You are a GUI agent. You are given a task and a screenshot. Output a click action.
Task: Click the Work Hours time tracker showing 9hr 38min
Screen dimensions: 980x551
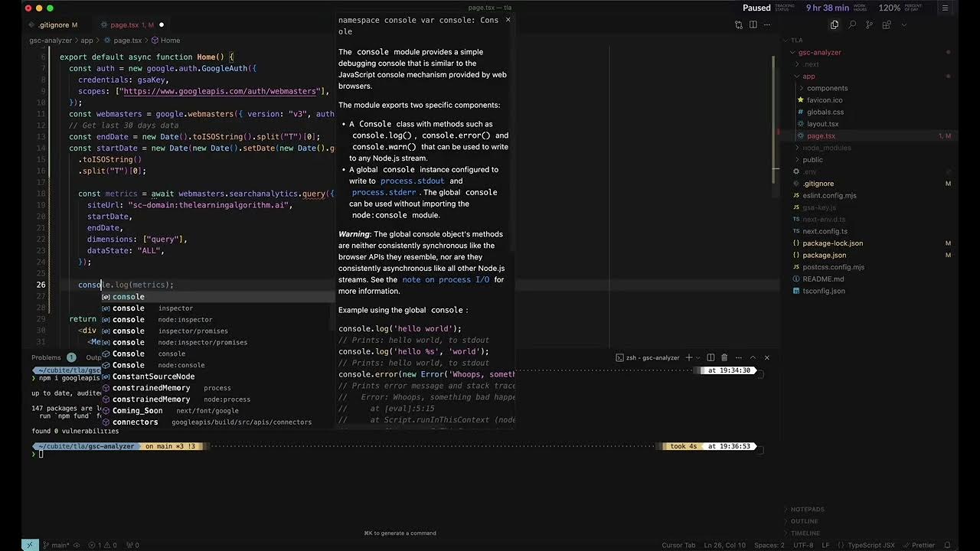[828, 8]
